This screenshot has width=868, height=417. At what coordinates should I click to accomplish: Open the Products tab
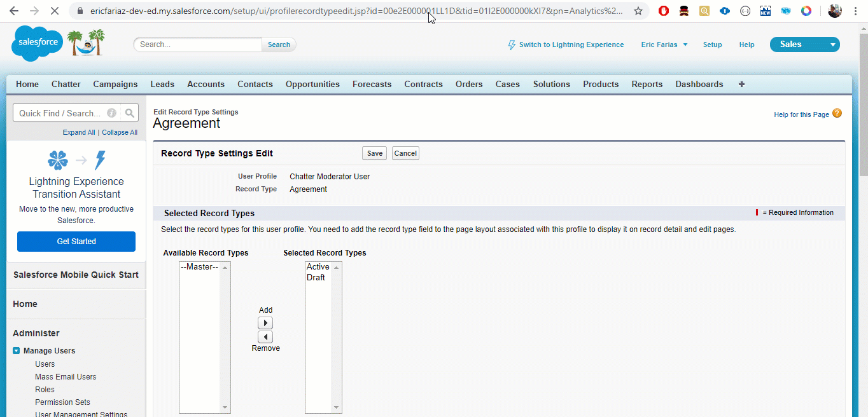pyautogui.click(x=601, y=84)
